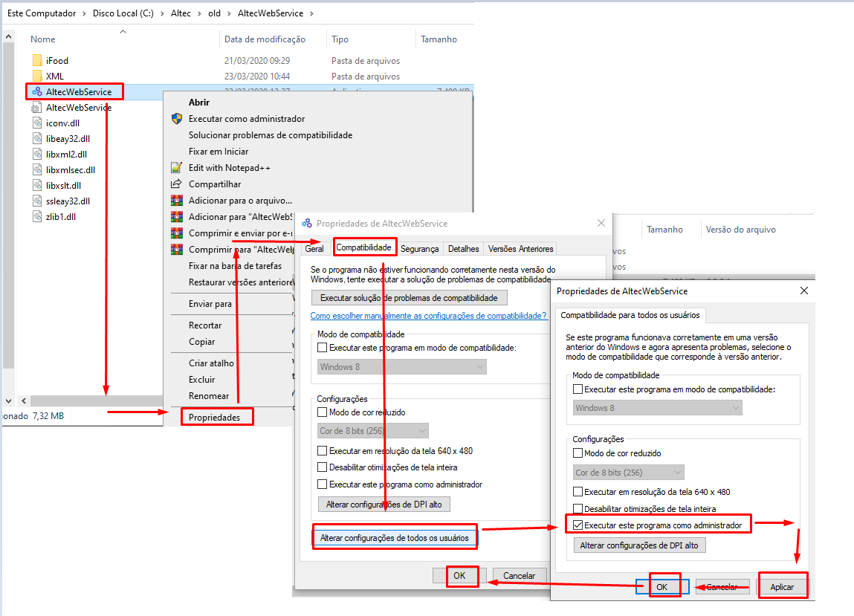Select 'Executar como administrador' menu entry
Image resolution: width=854 pixels, height=616 pixels.
coord(247,119)
